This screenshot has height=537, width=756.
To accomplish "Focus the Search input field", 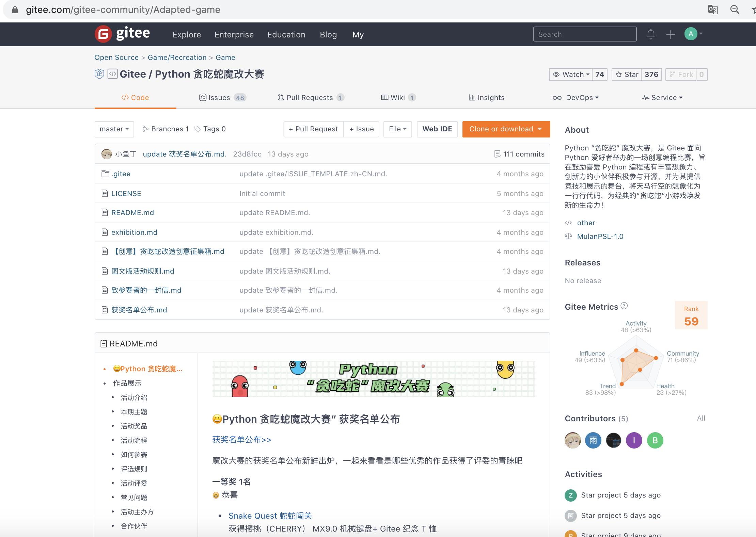I will pyautogui.click(x=584, y=34).
